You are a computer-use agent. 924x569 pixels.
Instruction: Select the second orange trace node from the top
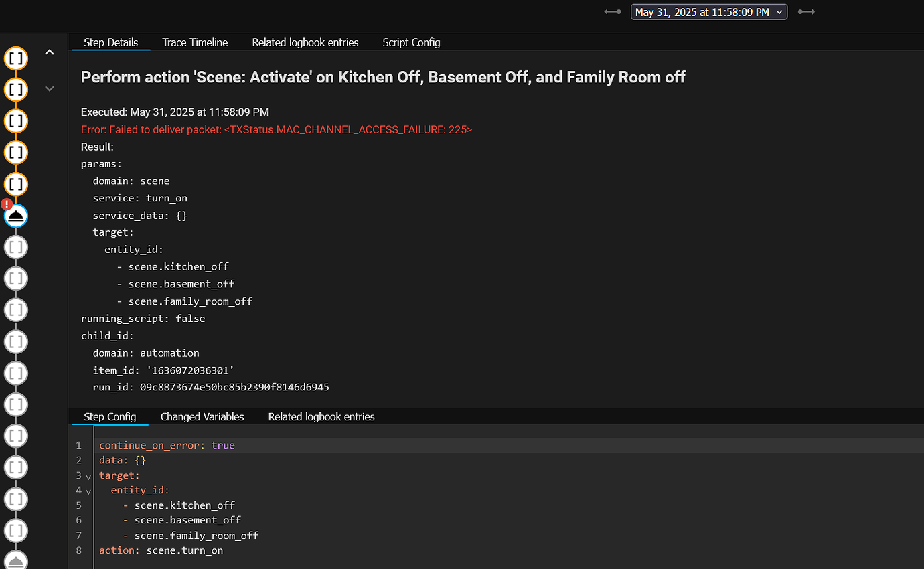click(x=15, y=89)
